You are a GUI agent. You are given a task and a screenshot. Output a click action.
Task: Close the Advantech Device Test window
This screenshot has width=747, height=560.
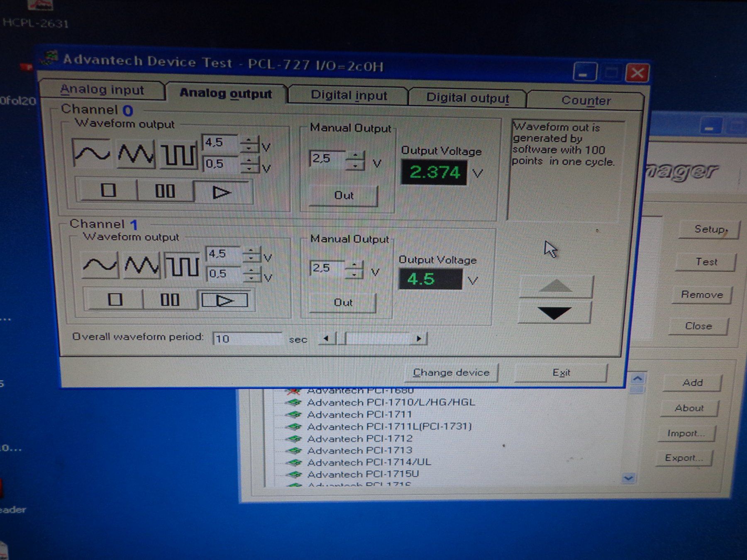[x=637, y=73]
